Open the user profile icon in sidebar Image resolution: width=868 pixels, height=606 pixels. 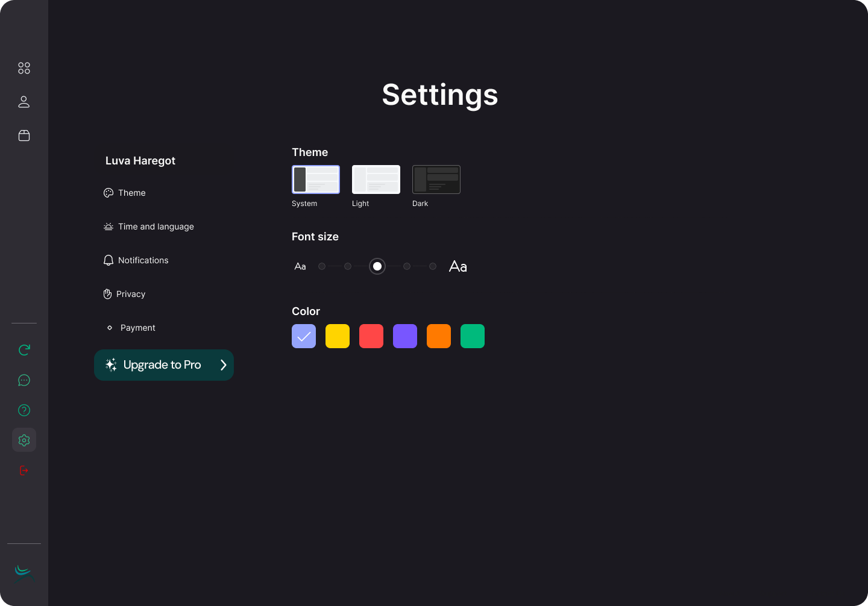[x=24, y=102]
